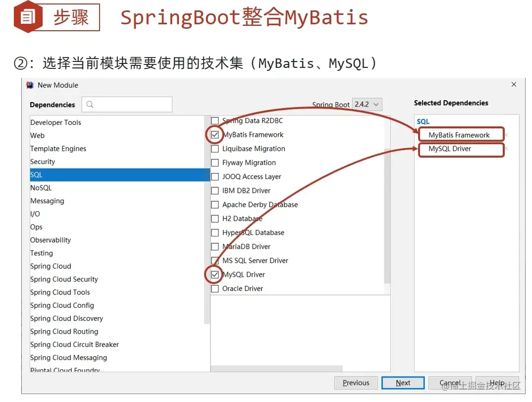The width and height of the screenshot is (532, 402).
Task: Click the Next button
Action: point(403,382)
